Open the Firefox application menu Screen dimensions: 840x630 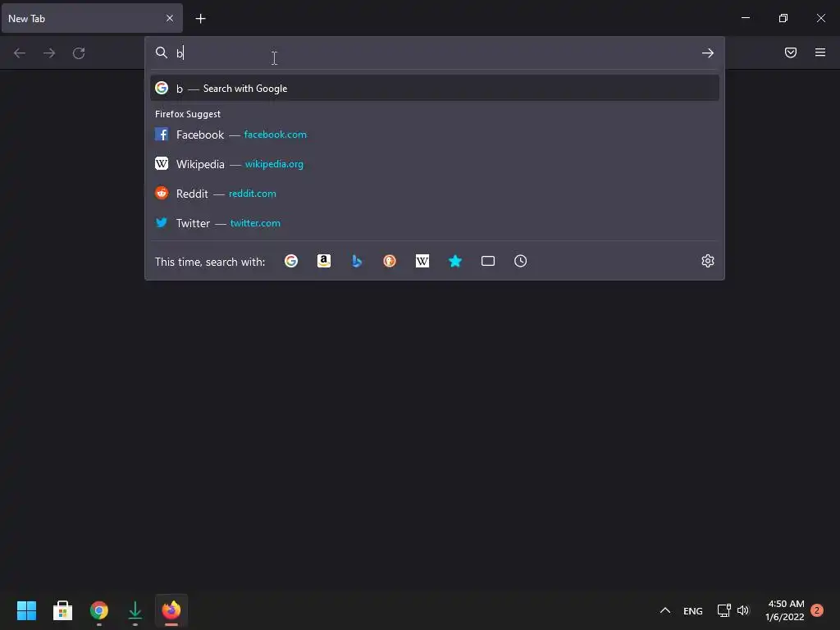pos(820,52)
